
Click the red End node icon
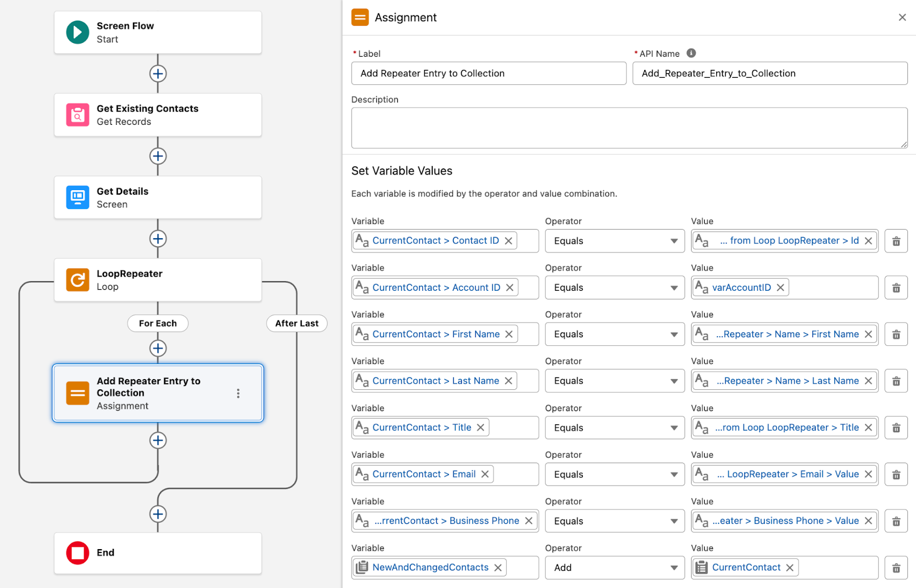pos(77,553)
